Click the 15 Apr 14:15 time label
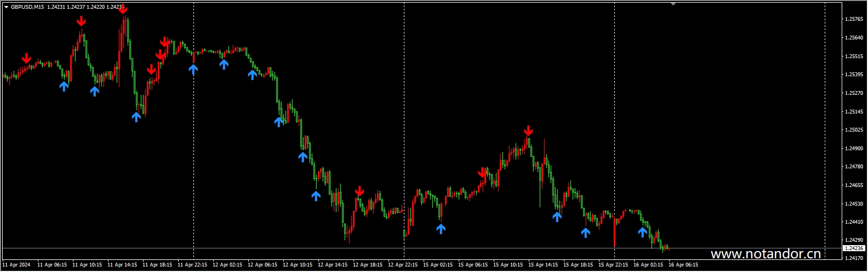Image resolution: width=868 pixels, height=272 pixels. (543, 265)
